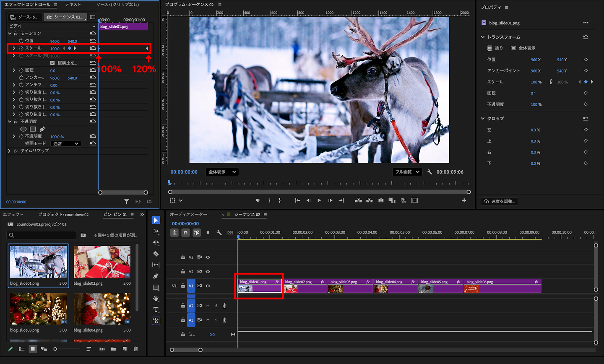The image size is (604, 364).
Task: Select the Pen tool in timeline toolbar
Action: pos(156,276)
